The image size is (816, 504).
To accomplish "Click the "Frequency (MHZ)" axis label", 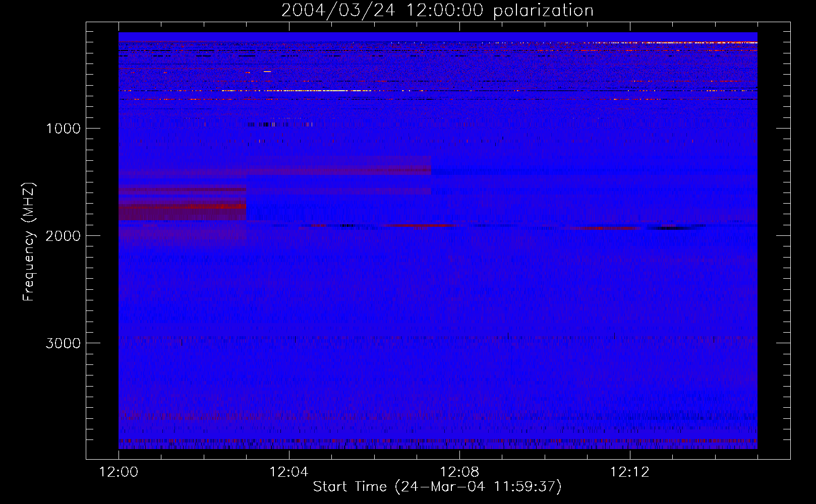I will pos(29,242).
